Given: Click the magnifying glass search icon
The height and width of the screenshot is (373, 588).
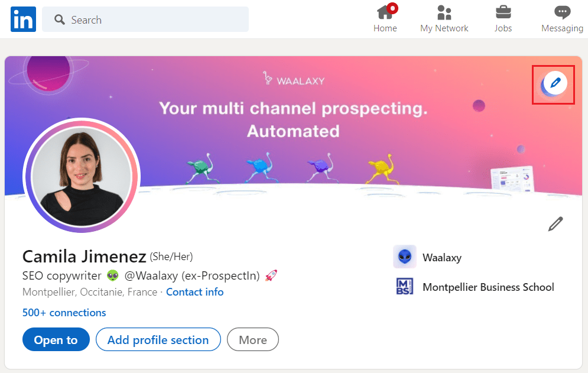Looking at the screenshot, I should coord(59,20).
